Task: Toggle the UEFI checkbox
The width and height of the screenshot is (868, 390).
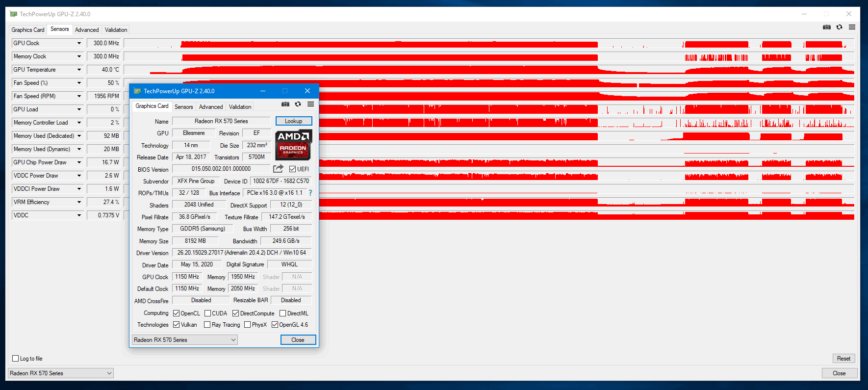Action: click(292, 169)
